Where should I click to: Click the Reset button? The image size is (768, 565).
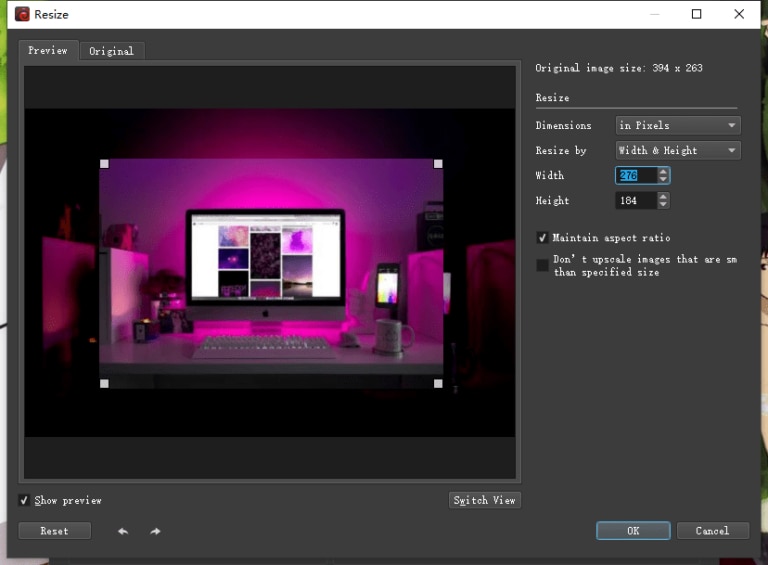tap(54, 531)
